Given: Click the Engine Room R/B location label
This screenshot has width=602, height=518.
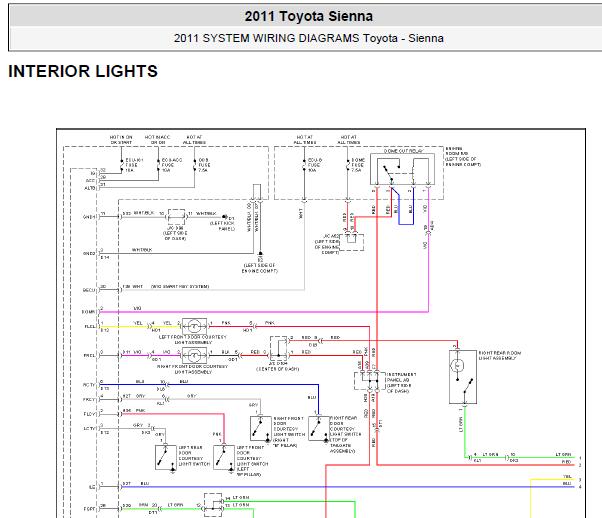Looking at the screenshot, I should point(463,157).
